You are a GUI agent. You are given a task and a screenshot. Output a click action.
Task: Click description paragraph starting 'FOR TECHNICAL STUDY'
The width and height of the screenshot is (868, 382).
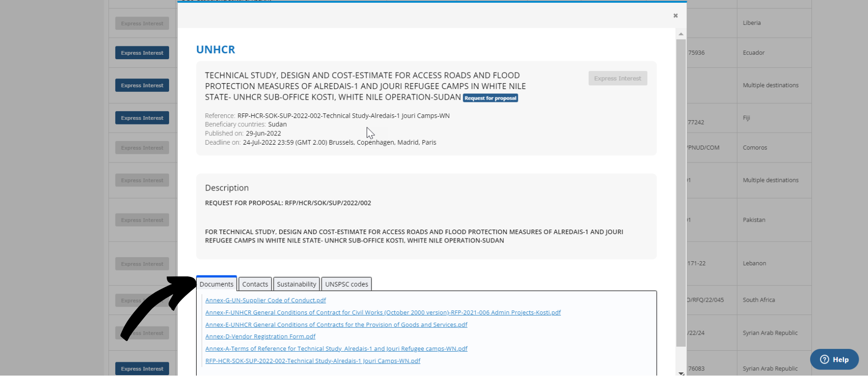(x=414, y=236)
